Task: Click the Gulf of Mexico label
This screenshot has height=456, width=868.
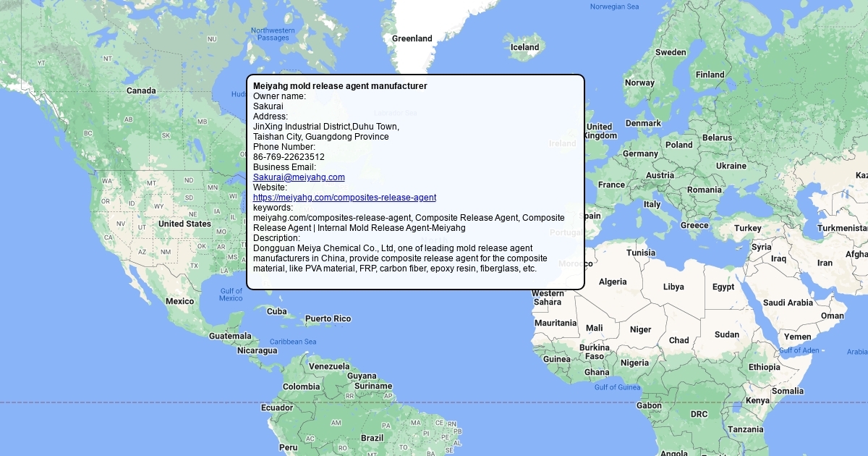Action: pyautogui.click(x=231, y=295)
